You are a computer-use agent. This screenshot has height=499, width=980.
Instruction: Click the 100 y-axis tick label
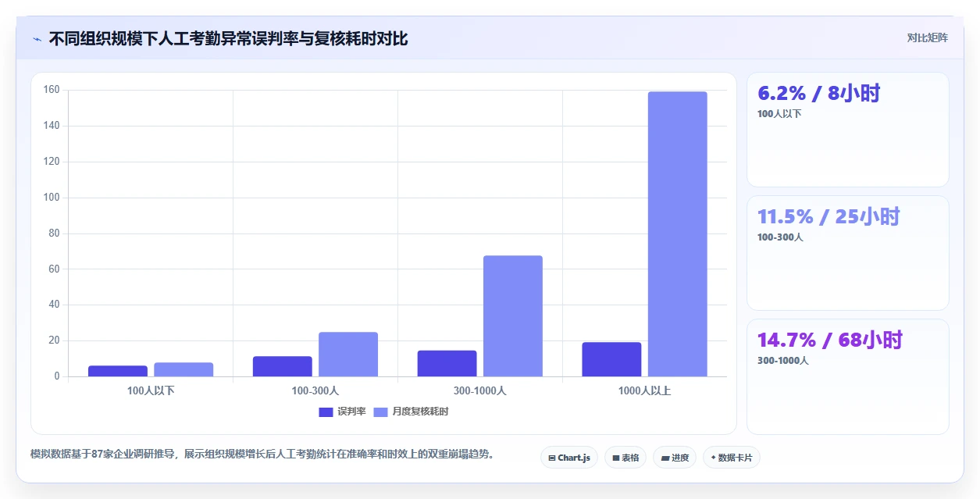(x=52, y=198)
